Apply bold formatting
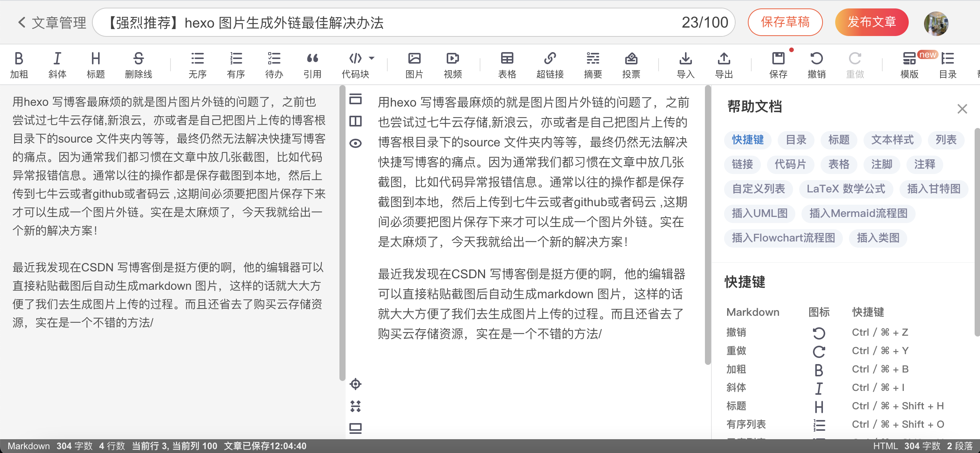The width and height of the screenshot is (980, 453). pos(19,64)
